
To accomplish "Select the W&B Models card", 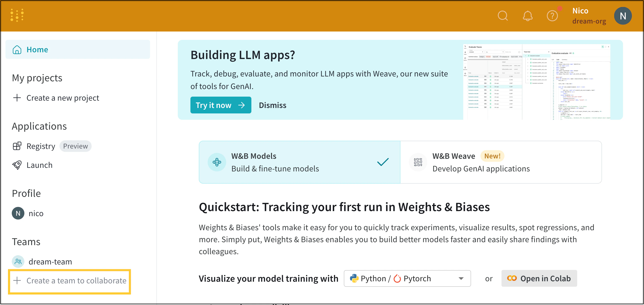I will click(x=299, y=162).
